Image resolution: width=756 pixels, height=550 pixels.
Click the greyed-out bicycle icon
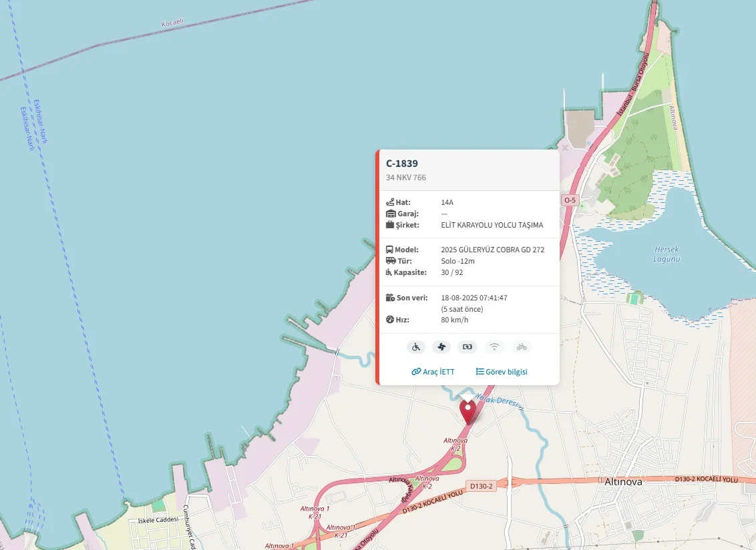click(x=522, y=346)
